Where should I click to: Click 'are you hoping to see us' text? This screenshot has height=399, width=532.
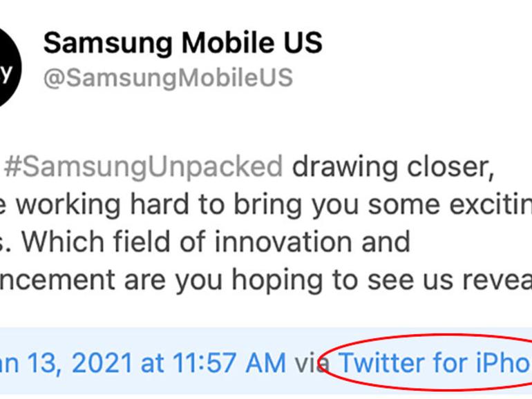(288, 280)
